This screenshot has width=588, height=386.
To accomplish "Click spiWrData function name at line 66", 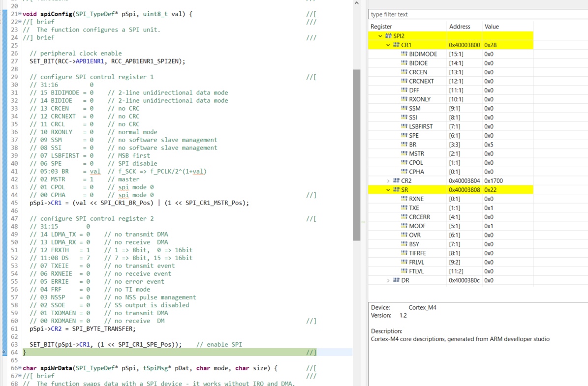I will 56,368.
